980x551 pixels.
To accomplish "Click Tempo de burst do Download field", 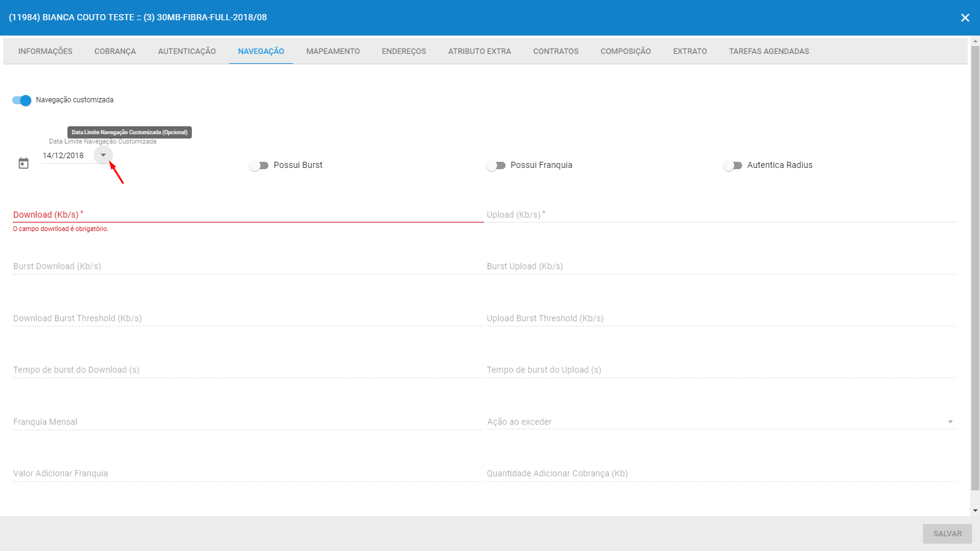I will click(x=248, y=370).
